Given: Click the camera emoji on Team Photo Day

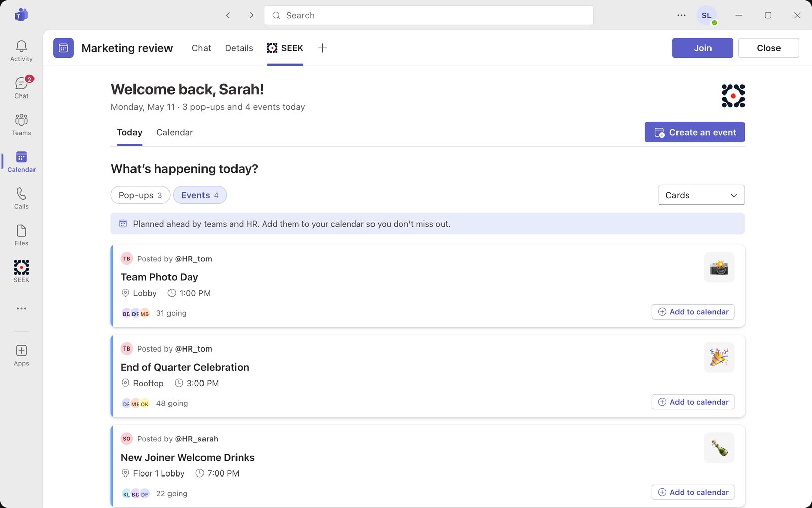Looking at the screenshot, I should [719, 267].
